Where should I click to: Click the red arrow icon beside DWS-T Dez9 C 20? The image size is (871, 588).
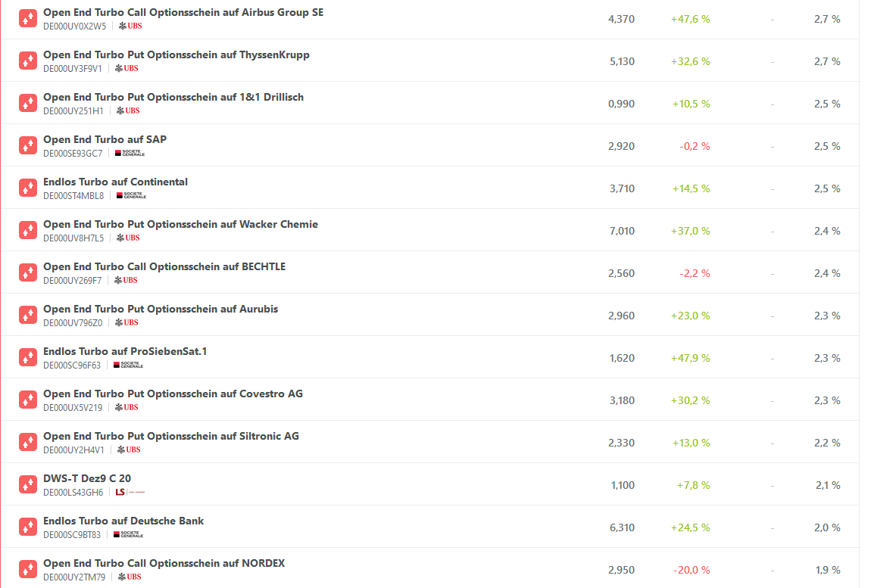point(28,485)
